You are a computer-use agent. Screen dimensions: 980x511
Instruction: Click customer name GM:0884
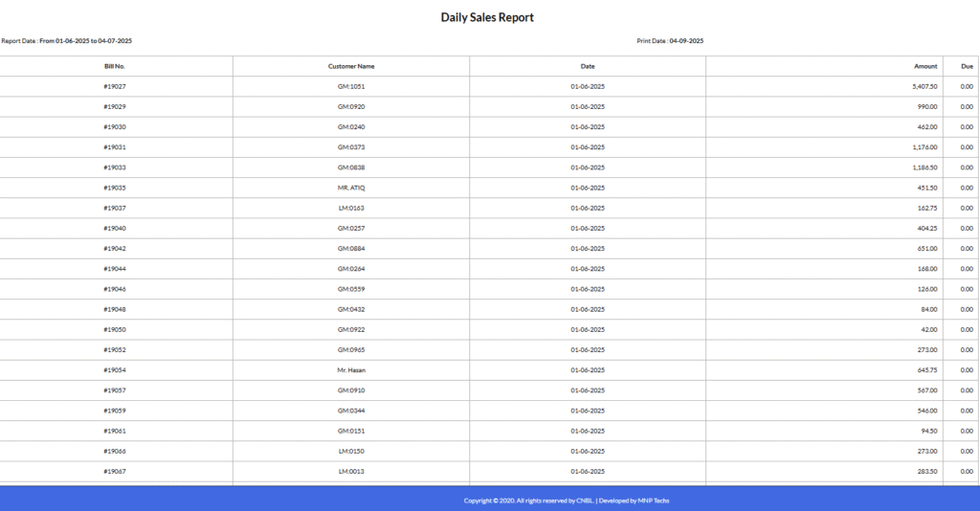(x=351, y=249)
